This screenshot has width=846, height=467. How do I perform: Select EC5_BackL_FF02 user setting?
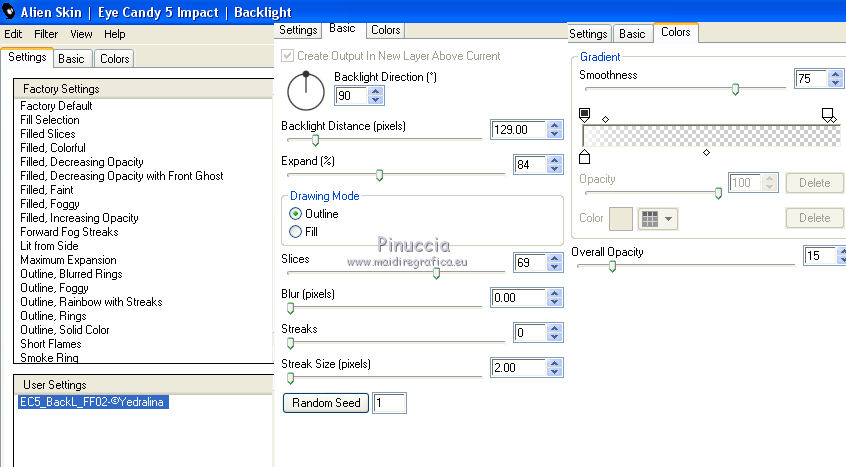(x=93, y=402)
